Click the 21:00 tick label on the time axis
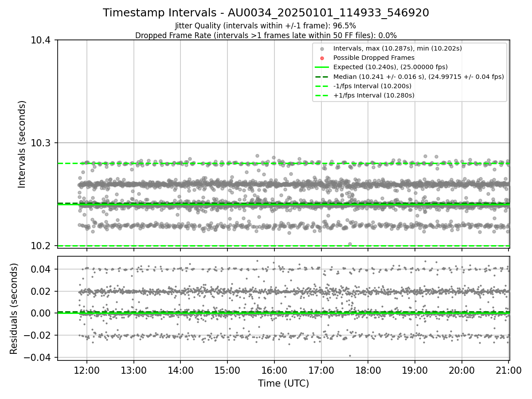Screen dimensions: 532x399 click(509, 371)
